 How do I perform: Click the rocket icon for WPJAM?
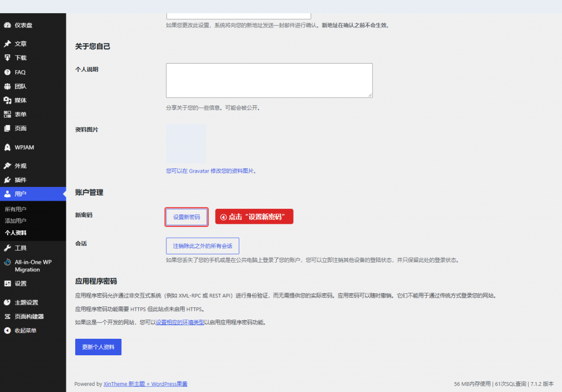pyautogui.click(x=7, y=147)
